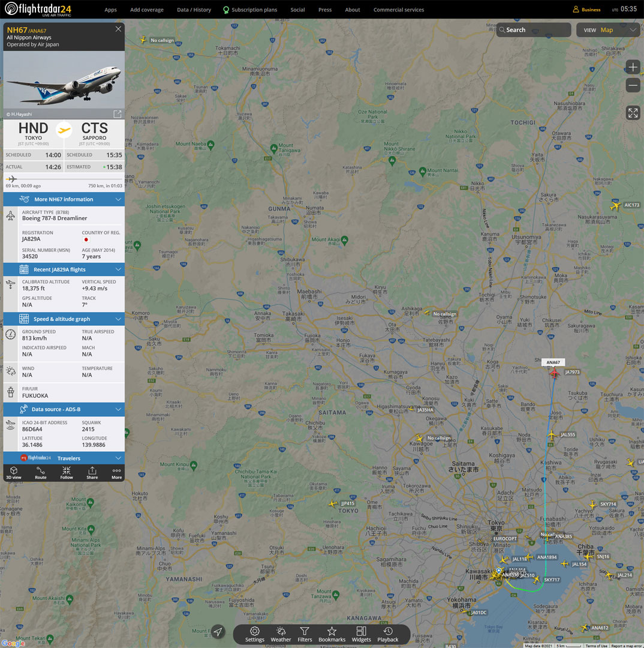Zoom in the map with plus button

point(633,67)
